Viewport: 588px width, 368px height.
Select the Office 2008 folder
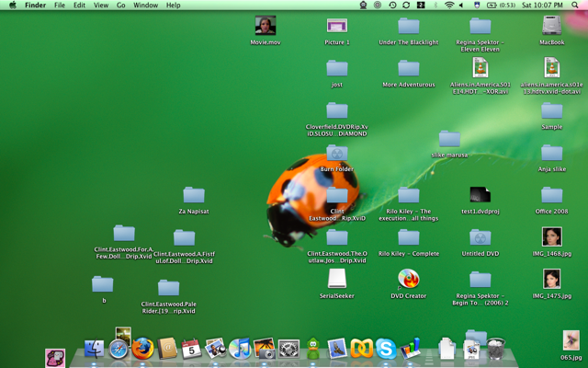pyautogui.click(x=551, y=195)
